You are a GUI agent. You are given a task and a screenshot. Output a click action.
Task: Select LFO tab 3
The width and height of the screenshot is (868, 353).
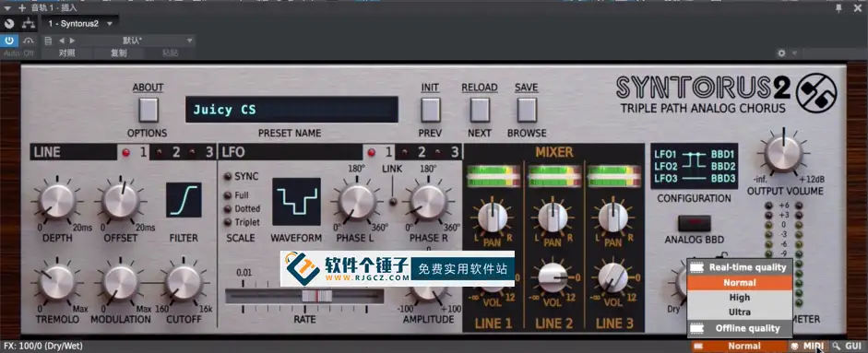pos(446,152)
